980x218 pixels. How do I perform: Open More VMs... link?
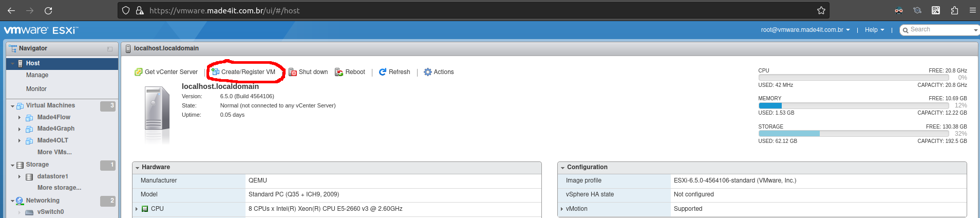point(54,152)
